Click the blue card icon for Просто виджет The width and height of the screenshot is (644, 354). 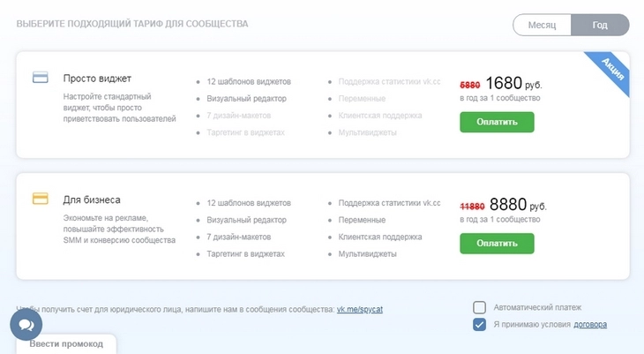[x=41, y=78]
